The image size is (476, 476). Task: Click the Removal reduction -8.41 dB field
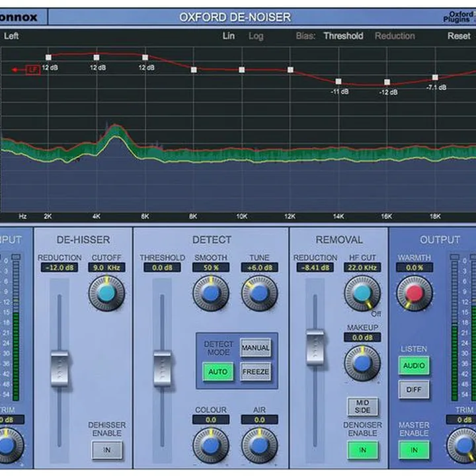(x=315, y=268)
